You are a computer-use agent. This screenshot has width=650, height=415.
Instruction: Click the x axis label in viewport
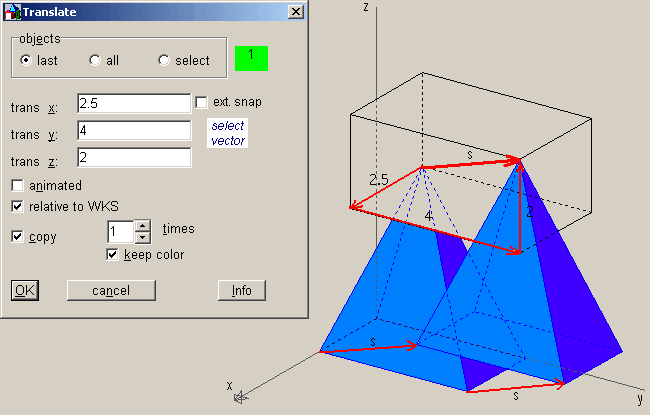click(230, 386)
